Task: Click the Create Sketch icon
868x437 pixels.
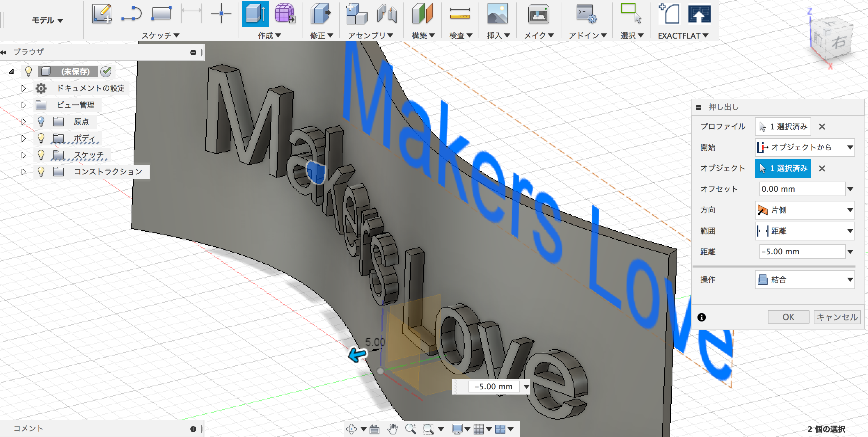Action: (102, 14)
